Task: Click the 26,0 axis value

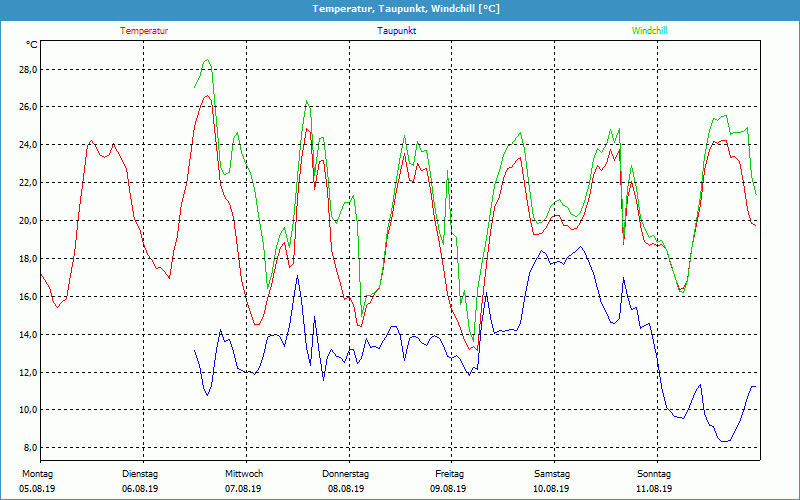Action: pos(28,107)
